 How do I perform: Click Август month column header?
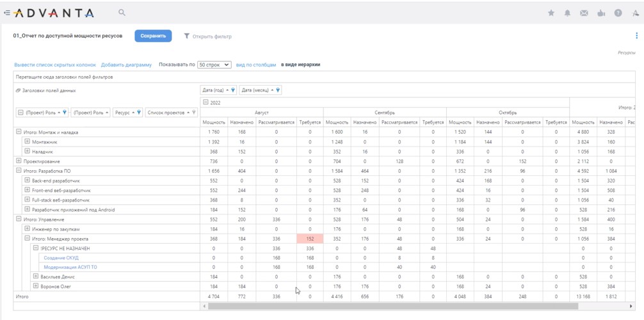pyautogui.click(x=262, y=112)
